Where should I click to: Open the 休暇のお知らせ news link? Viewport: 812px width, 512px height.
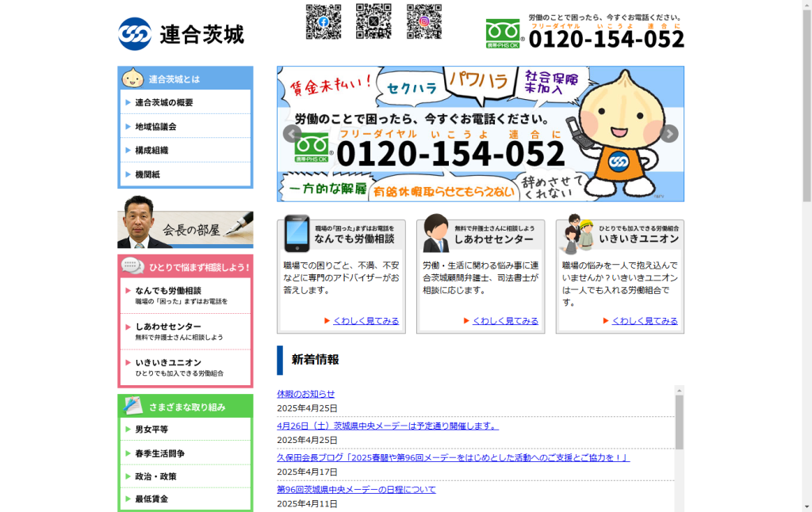coord(306,394)
